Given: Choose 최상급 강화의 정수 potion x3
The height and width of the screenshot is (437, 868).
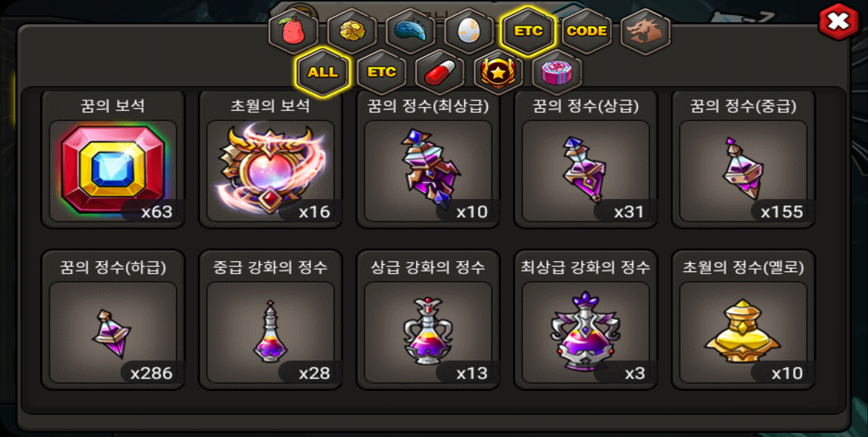Looking at the screenshot, I should [585, 320].
